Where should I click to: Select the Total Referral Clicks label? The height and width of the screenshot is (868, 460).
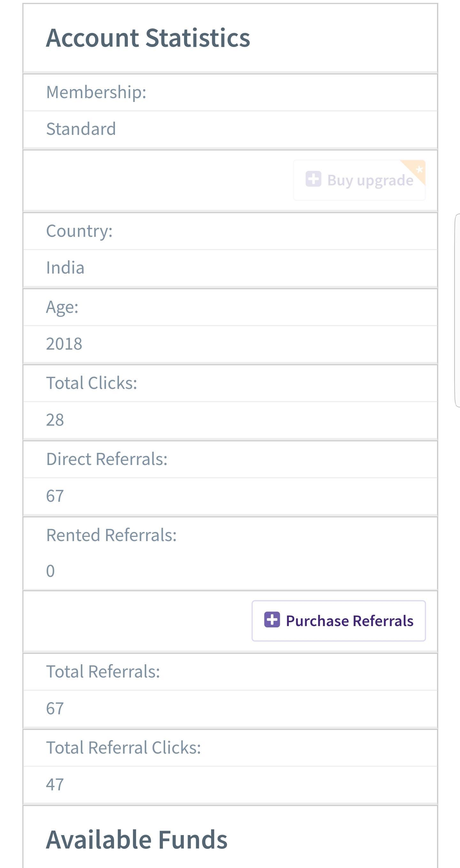point(123,748)
